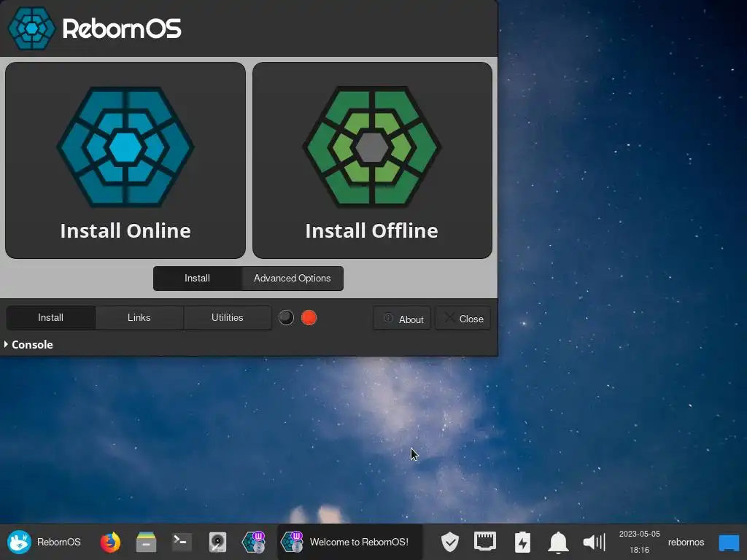747x560 pixels.
Task: Open the RebornOS application menu
Action: [44, 542]
